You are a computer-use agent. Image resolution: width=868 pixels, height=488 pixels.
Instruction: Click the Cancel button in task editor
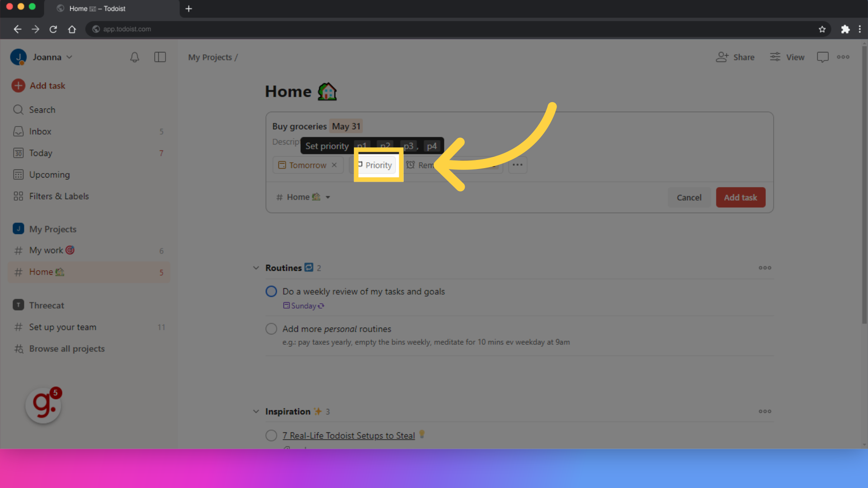coord(689,197)
